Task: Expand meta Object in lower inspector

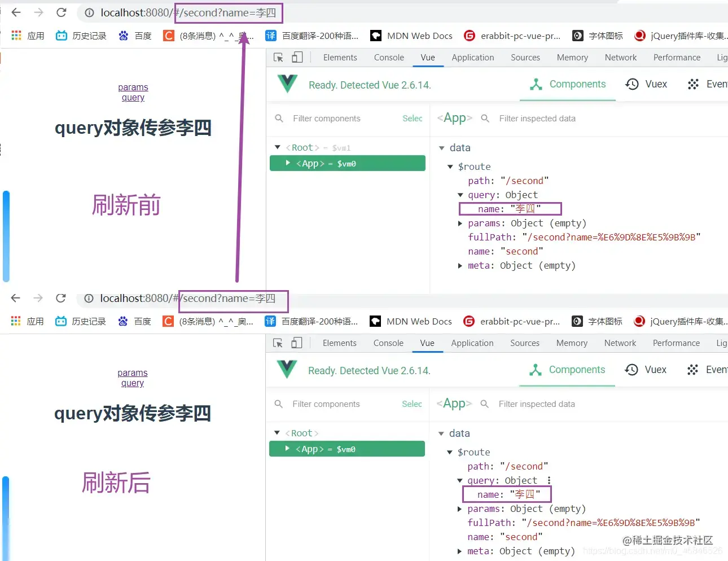Action: 460,551
